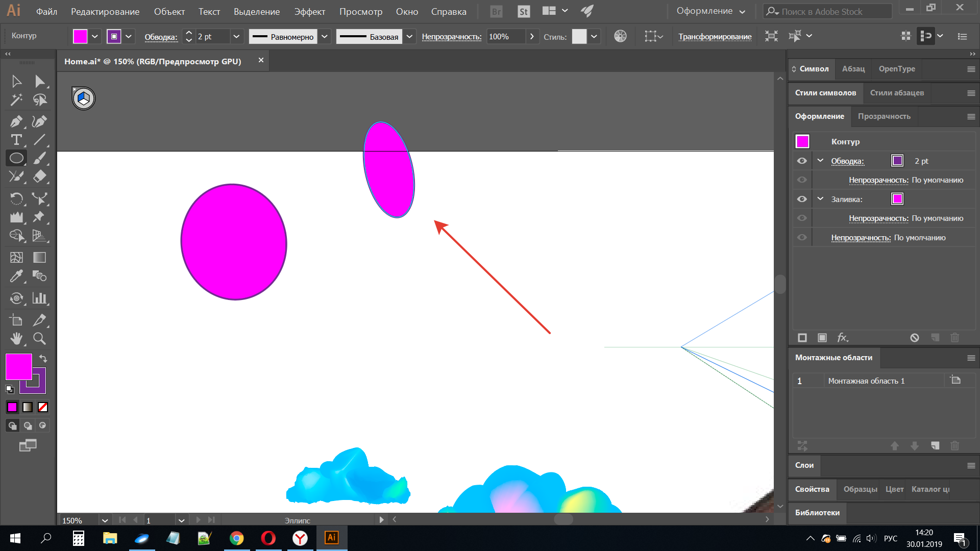The image size is (980, 551).
Task: Select the Paintbrush tool
Action: [x=40, y=158]
